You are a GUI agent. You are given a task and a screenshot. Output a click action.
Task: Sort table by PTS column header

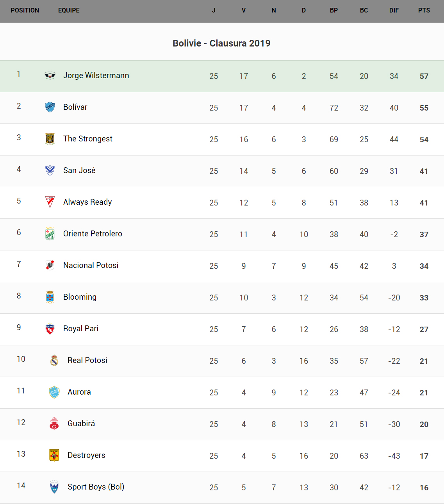click(x=424, y=11)
